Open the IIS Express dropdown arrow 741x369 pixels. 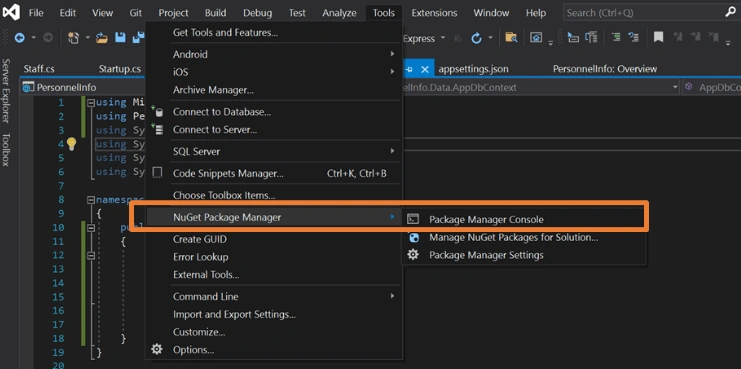[x=443, y=38]
